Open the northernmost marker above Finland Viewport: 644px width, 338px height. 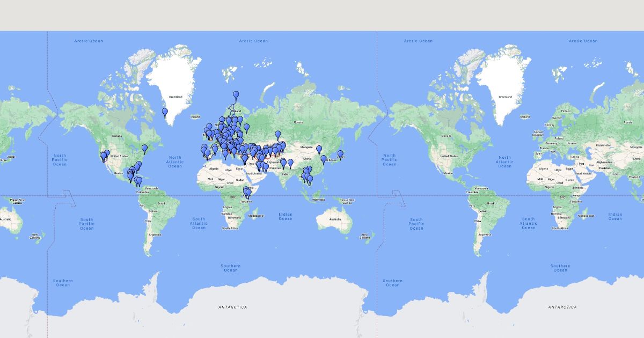[x=236, y=95]
